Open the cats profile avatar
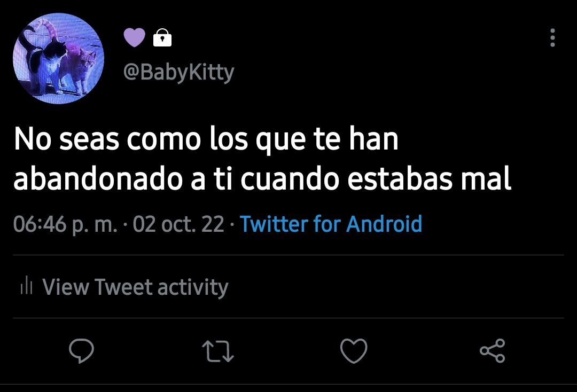The width and height of the screenshot is (577, 392). (x=59, y=58)
